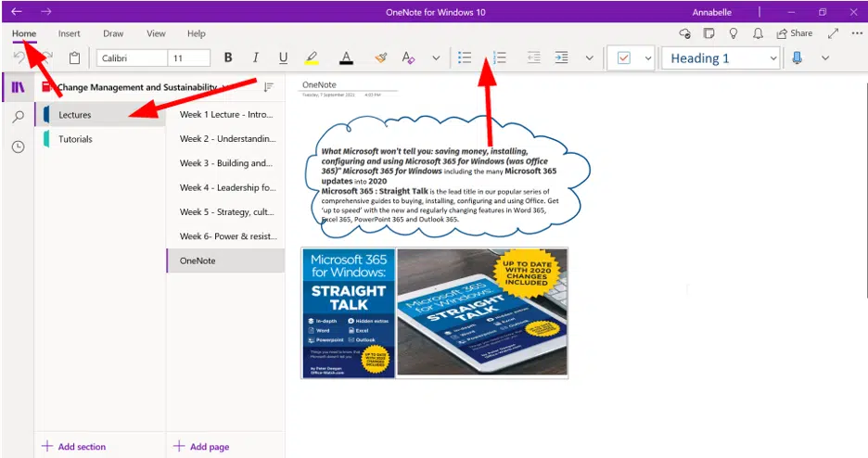The height and width of the screenshot is (458, 868).
Task: Check the cloud sync status icon
Action: click(x=684, y=33)
